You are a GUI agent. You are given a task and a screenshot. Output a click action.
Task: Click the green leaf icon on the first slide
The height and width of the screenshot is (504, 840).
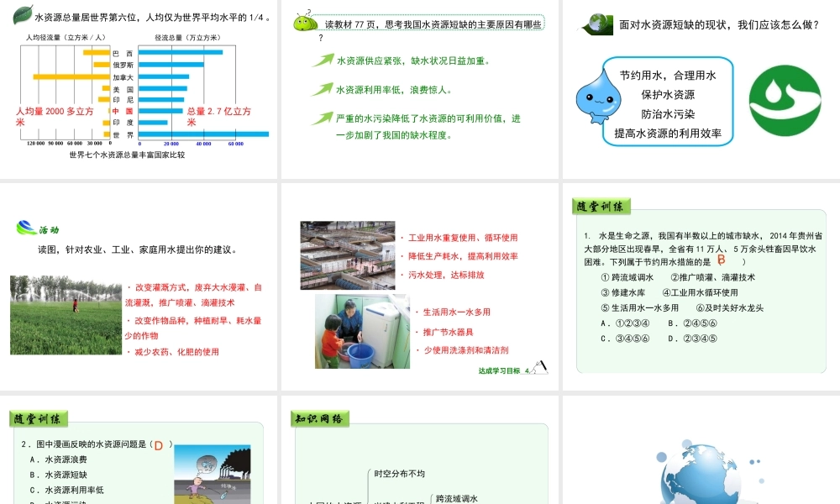(x=22, y=14)
